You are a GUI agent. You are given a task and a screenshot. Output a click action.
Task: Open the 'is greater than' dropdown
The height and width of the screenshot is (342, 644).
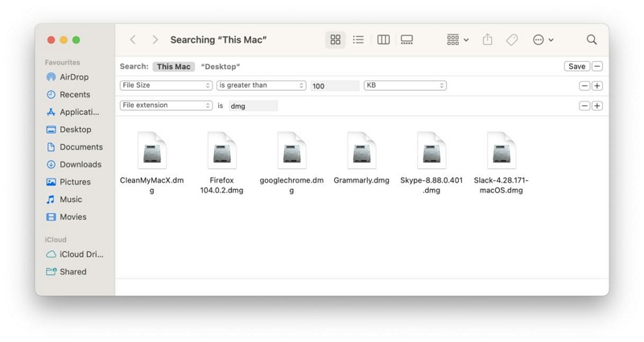click(x=261, y=85)
